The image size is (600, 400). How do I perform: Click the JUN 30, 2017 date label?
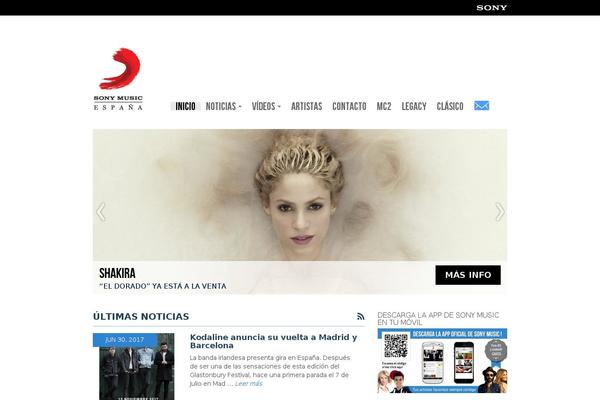pyautogui.click(x=125, y=340)
